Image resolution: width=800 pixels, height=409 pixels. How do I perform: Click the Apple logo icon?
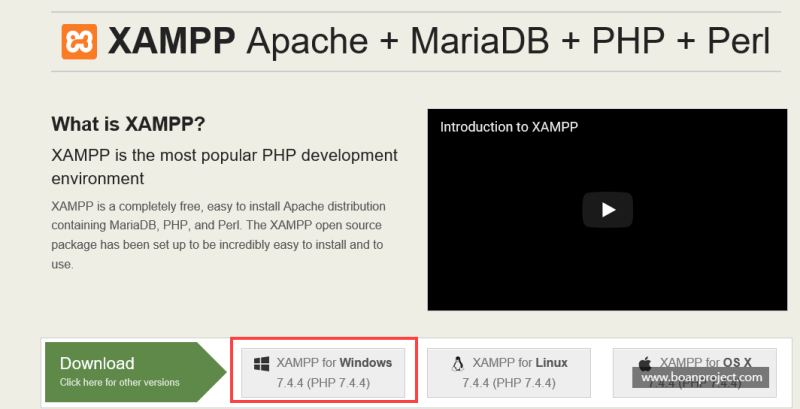[645, 363]
